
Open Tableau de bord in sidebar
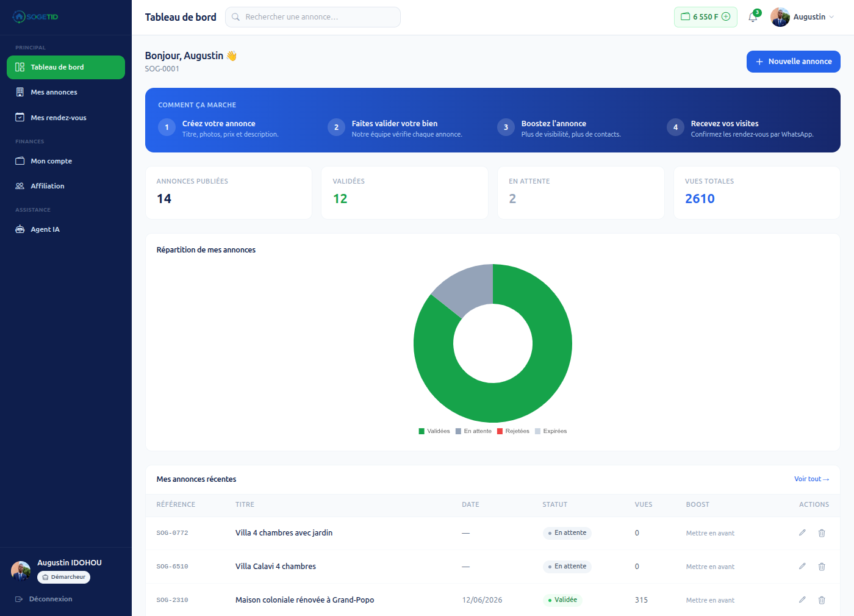66,67
